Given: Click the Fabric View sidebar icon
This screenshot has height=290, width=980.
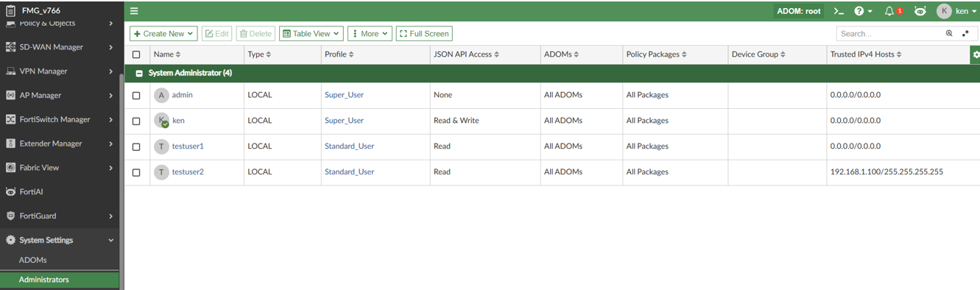Looking at the screenshot, I should click(10, 168).
